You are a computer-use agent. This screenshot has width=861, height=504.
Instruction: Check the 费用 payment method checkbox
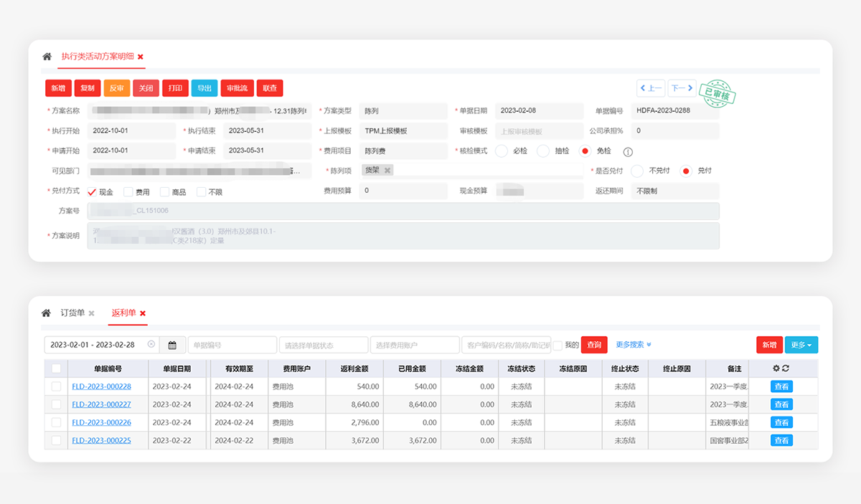click(128, 192)
